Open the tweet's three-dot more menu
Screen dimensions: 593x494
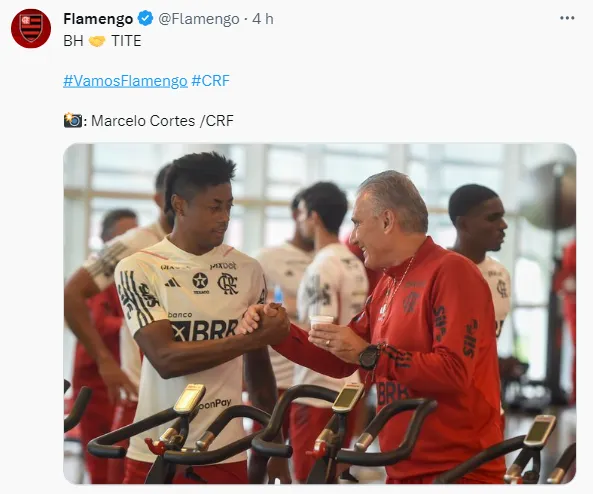567,18
